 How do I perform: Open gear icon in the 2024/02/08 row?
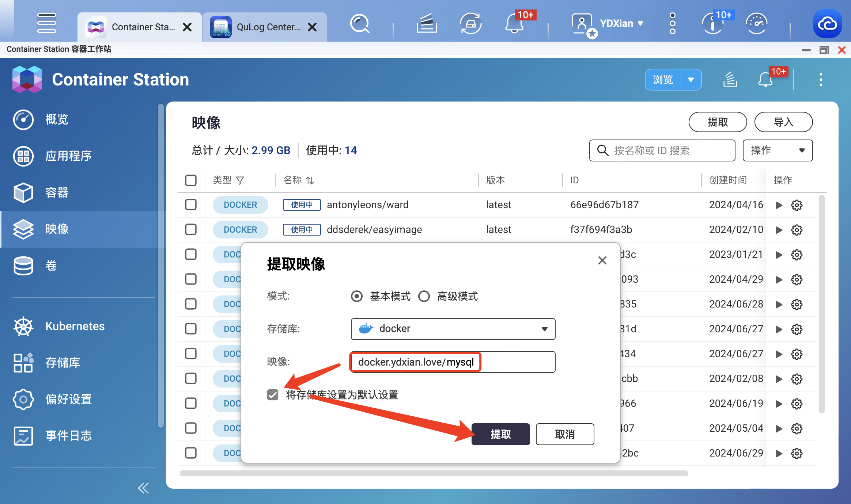click(x=797, y=379)
